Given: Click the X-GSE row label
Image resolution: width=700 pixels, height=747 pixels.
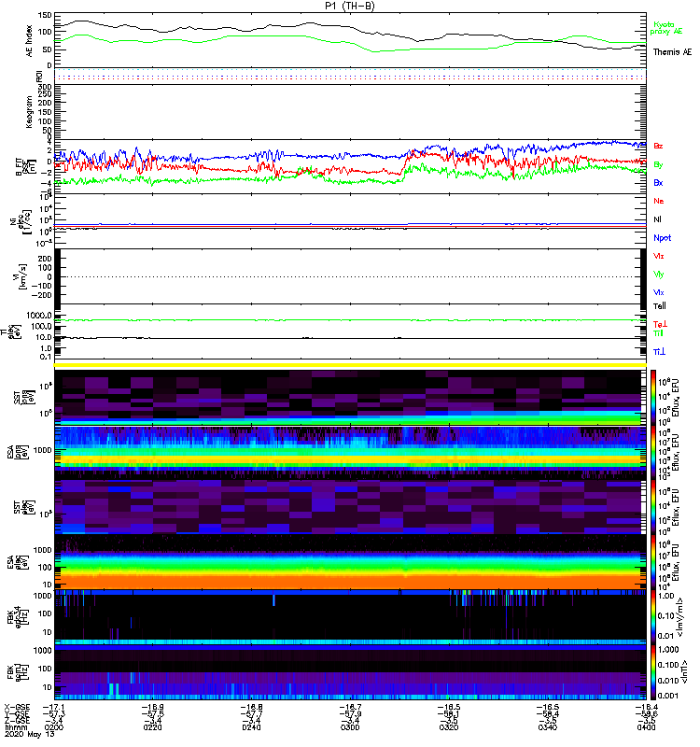Looking at the screenshot, I should (x=17, y=707).
